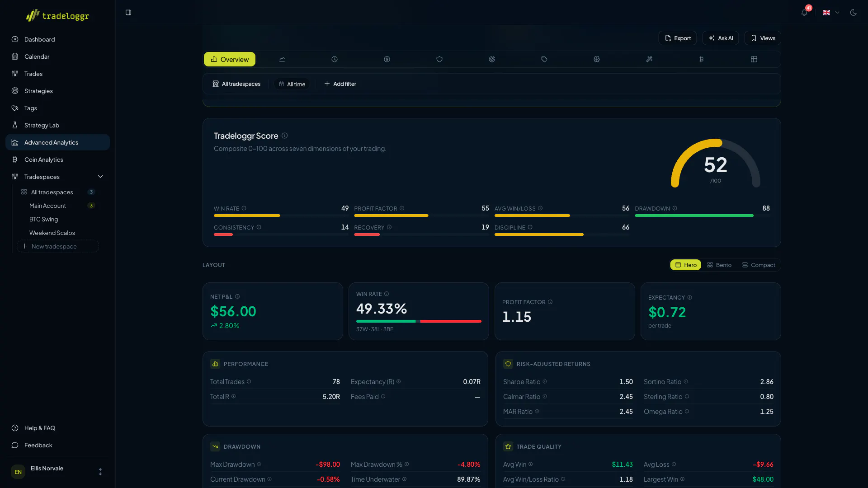Open the notifications bell

(x=804, y=13)
